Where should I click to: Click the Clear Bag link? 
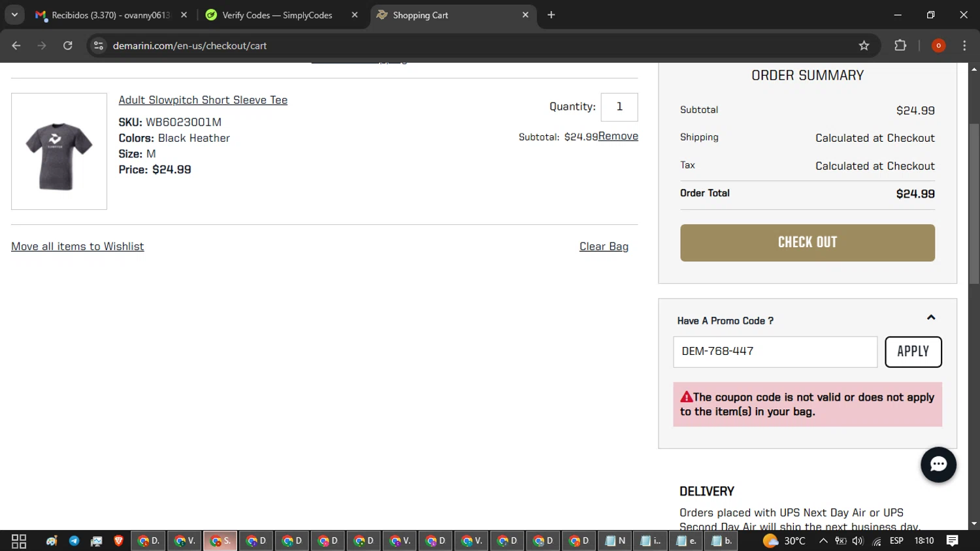[604, 246]
